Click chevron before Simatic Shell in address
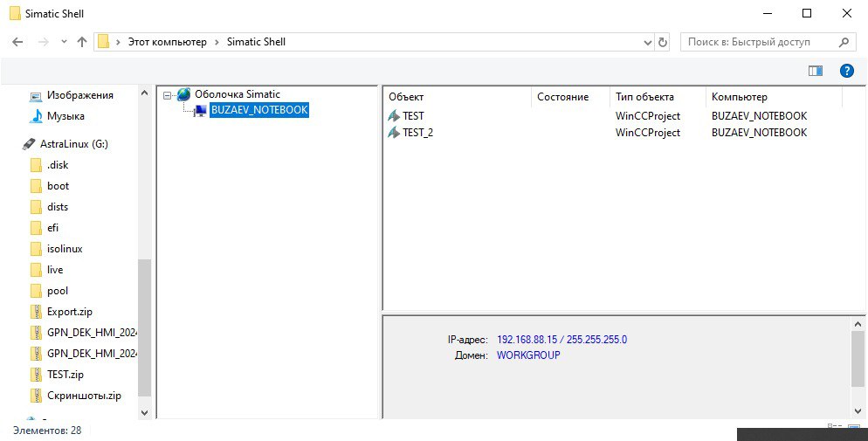The image size is (868, 441). [217, 42]
